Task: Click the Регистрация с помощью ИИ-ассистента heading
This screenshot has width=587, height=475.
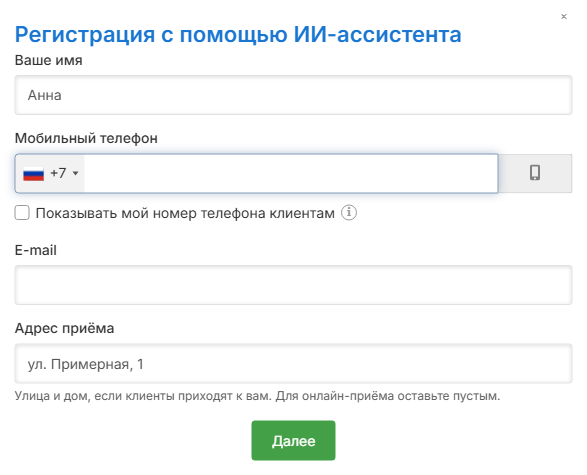Action: [x=238, y=34]
